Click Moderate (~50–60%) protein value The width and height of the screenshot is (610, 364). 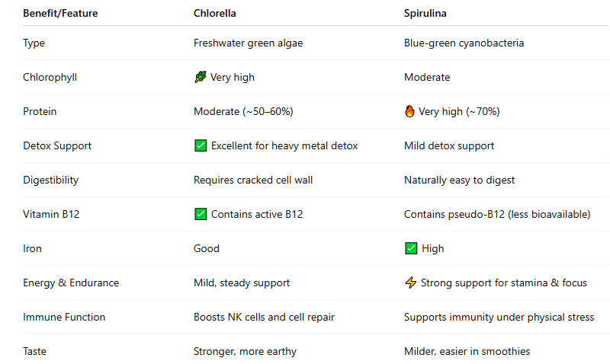click(243, 111)
